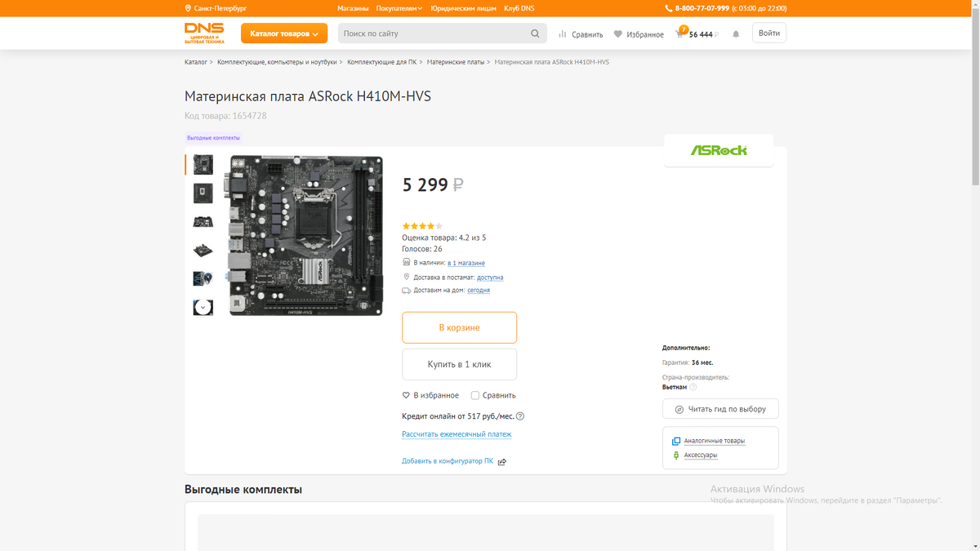The image size is (980, 551).
Task: Click the Сравнить bar chart icon in header
Action: [562, 34]
